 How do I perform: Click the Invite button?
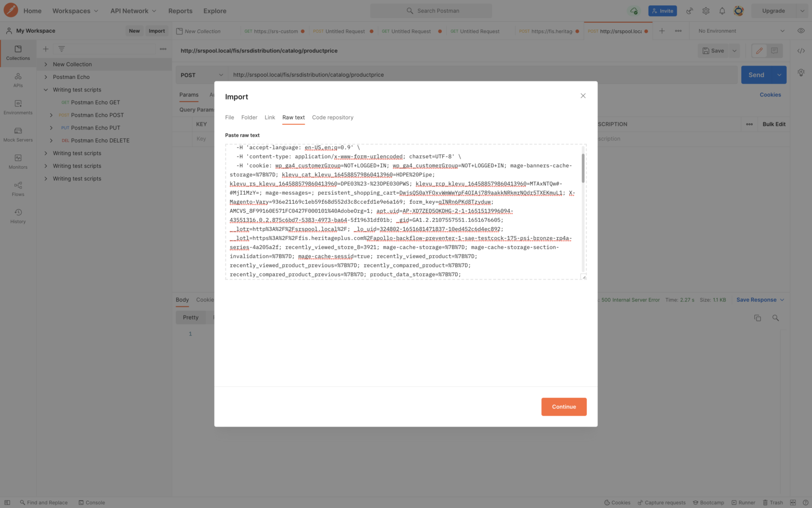(662, 11)
